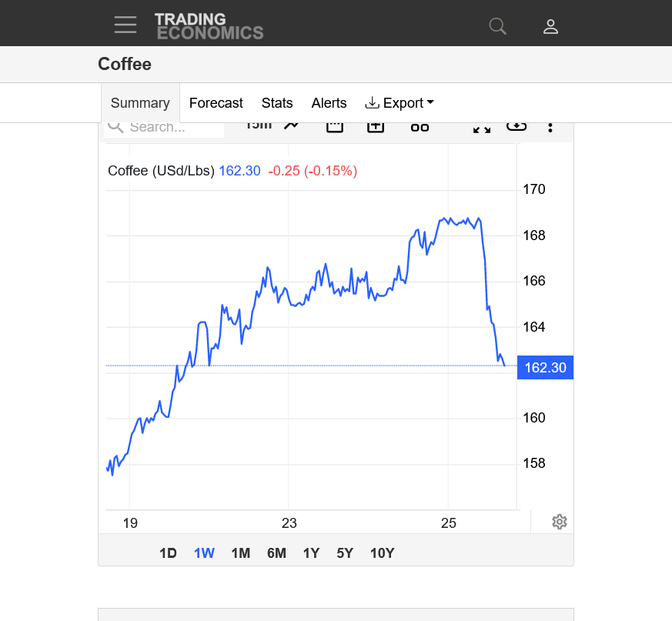Click the Trading Economics logo
The height and width of the screenshot is (621, 672).
point(209,26)
